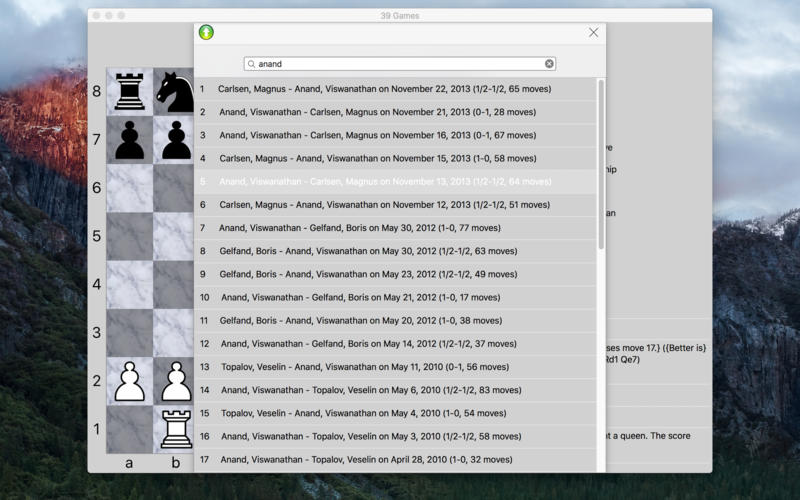800x500 pixels.
Task: Open game 2 Anand - Carlsen November 21
Action: [395, 112]
